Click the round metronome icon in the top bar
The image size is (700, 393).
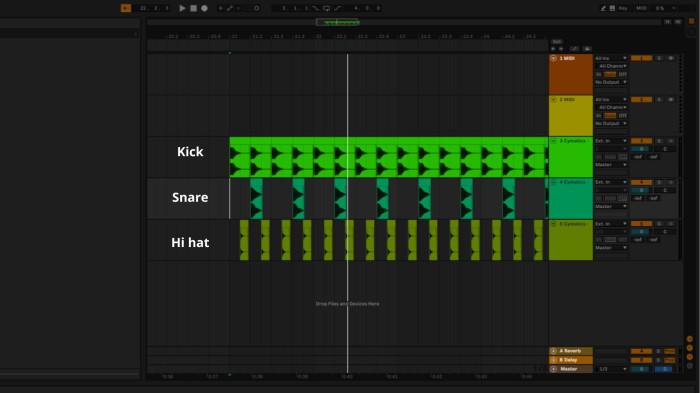(x=257, y=8)
